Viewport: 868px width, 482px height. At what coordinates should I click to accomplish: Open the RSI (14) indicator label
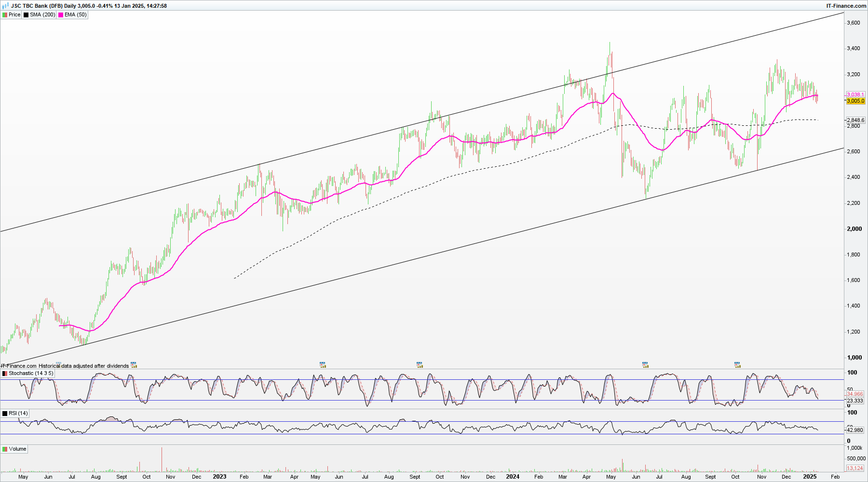pyautogui.click(x=18, y=414)
